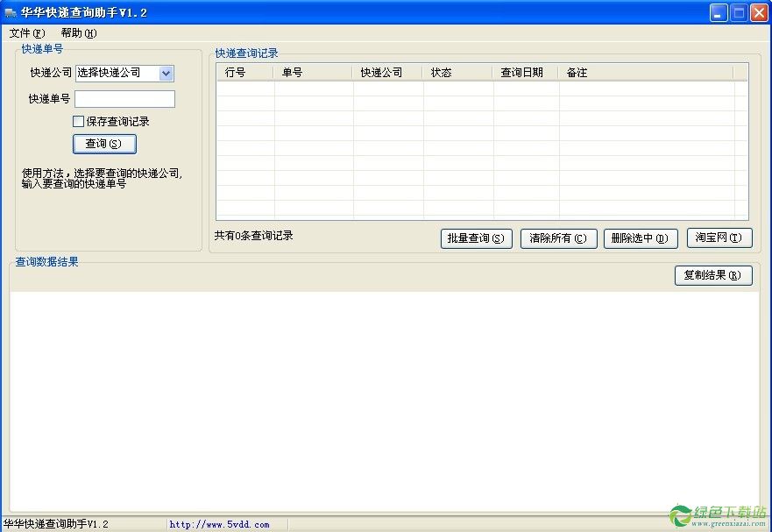772x532 pixels.
Task: Sort by the 行号 column header
Action: [x=244, y=73]
